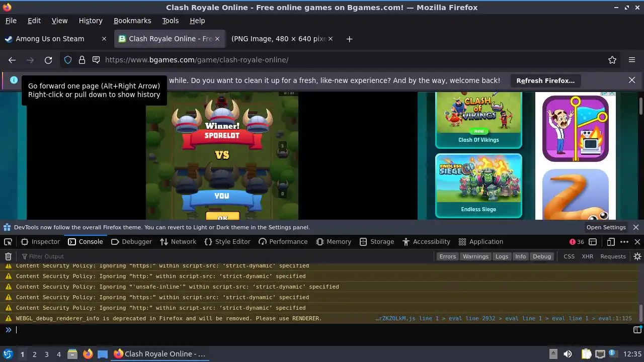Open console settings gear
644x362 pixels.
coord(637,256)
